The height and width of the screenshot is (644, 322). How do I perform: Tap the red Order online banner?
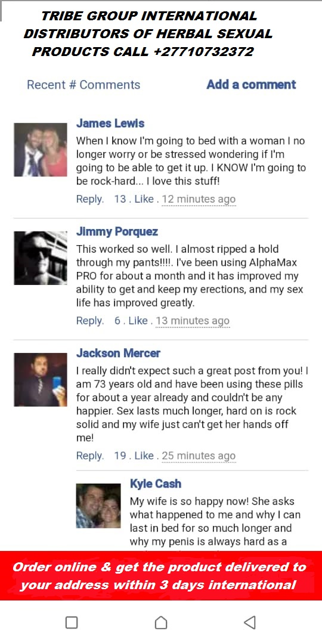tap(161, 576)
